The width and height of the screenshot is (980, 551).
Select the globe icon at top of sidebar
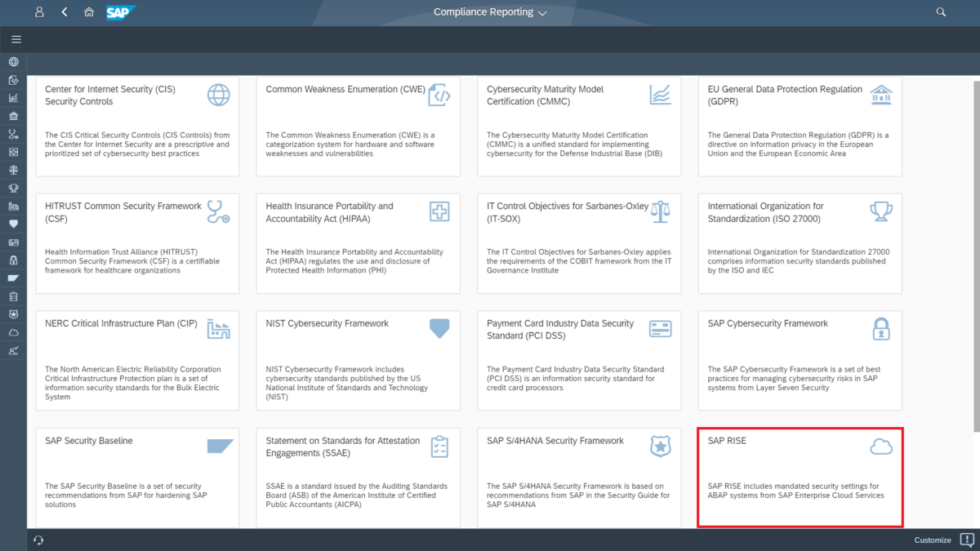click(13, 61)
